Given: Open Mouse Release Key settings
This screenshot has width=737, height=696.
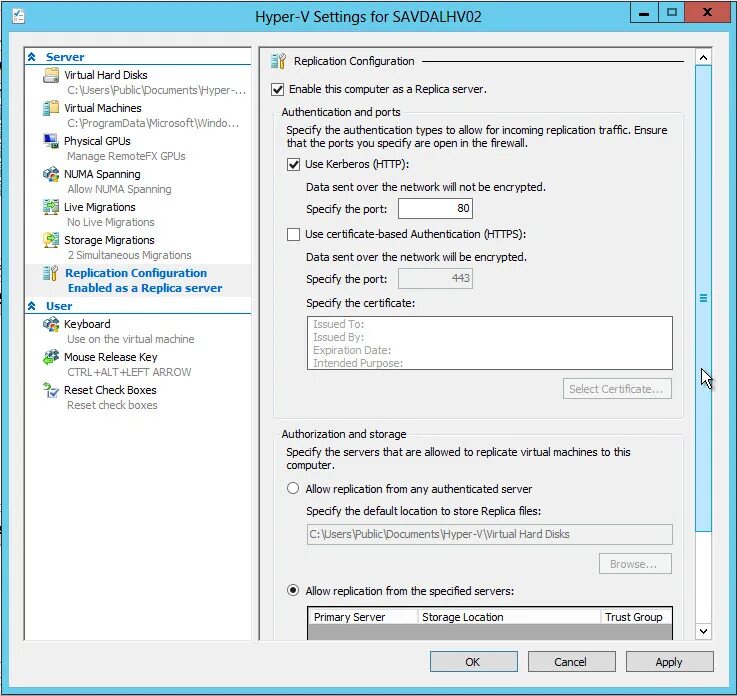Looking at the screenshot, I should click(x=110, y=357).
